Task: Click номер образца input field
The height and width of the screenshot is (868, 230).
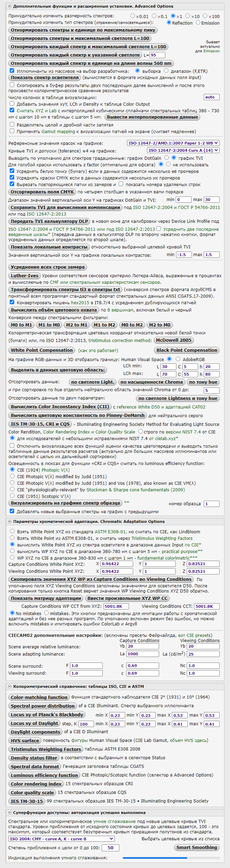Action: (x=212, y=504)
